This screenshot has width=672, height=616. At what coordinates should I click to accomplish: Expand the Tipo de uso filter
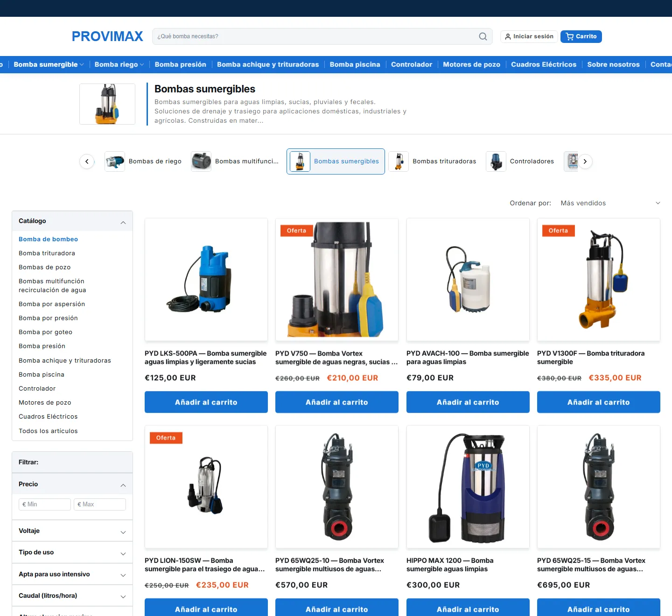[x=72, y=553]
